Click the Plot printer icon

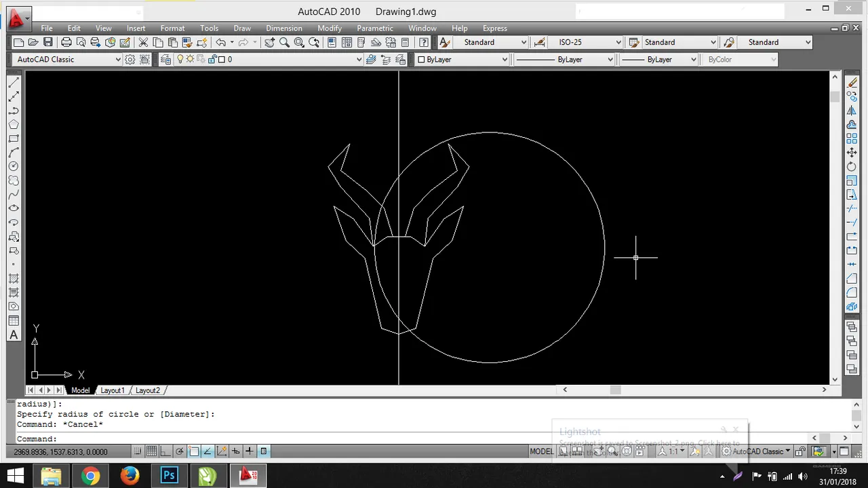tap(66, 42)
